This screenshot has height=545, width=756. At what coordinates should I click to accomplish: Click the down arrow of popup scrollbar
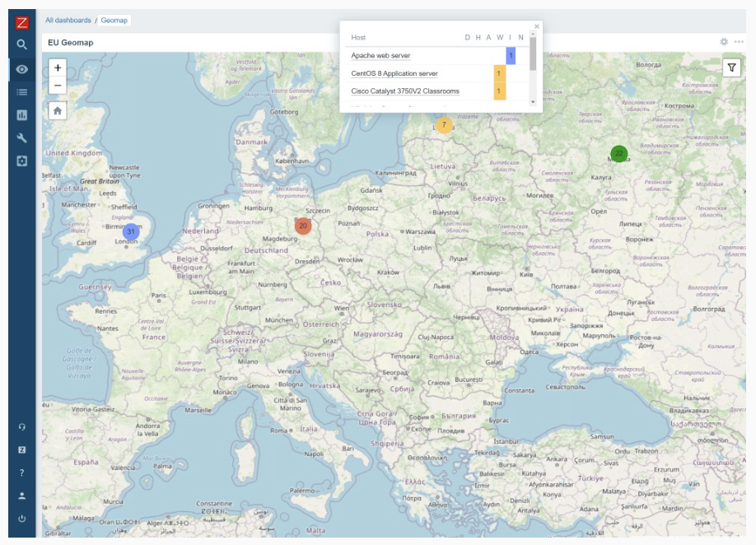(x=533, y=101)
